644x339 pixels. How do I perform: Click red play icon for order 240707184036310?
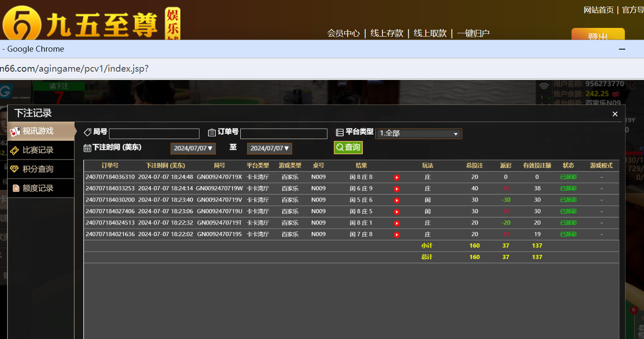coord(397,177)
